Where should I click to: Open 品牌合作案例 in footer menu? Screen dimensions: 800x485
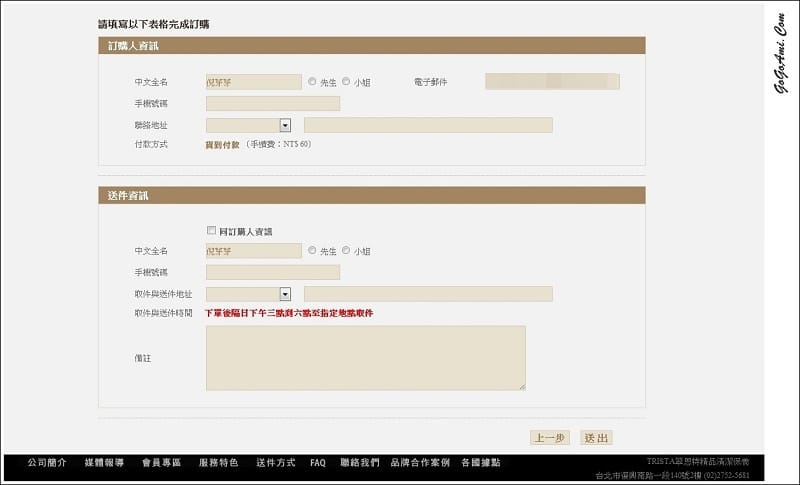[x=420, y=463]
